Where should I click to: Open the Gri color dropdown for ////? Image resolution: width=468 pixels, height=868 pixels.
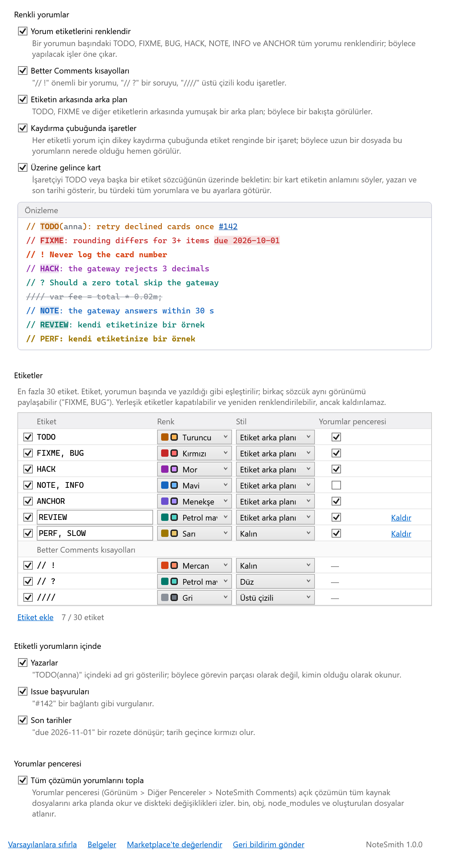pos(195,597)
